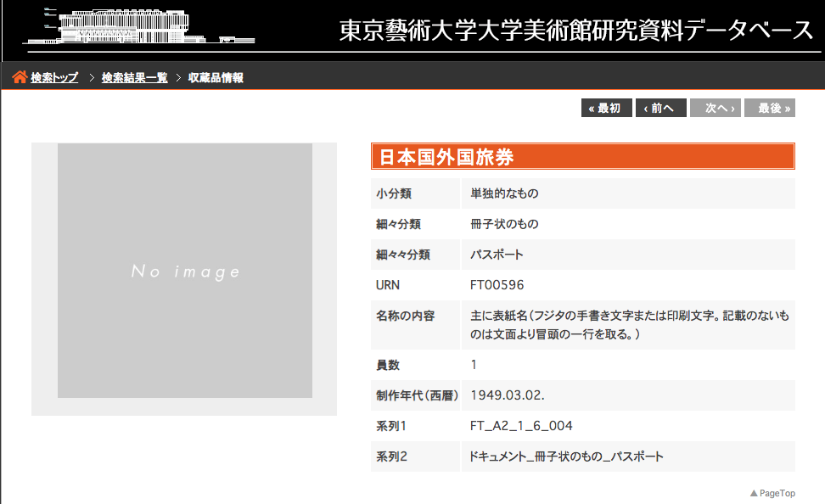This screenshot has width=825, height=504.
Task: Open the 検索トップ breadcrumb link
Action: (54, 78)
